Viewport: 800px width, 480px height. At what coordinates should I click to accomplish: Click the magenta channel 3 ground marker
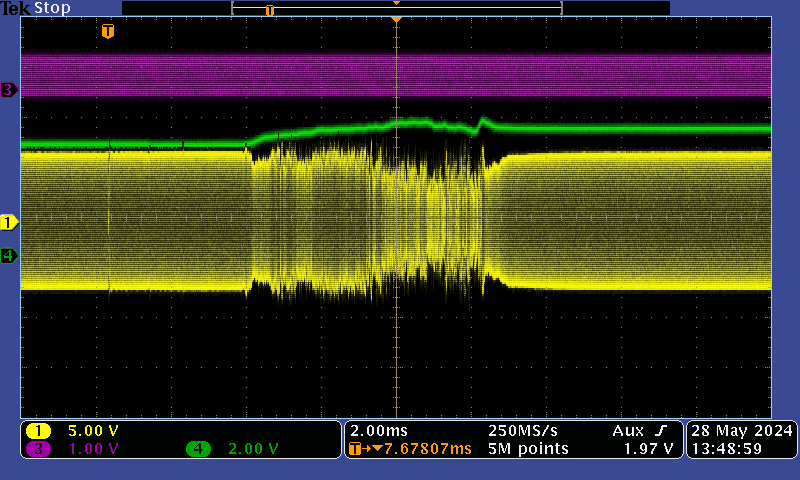[x=9, y=90]
